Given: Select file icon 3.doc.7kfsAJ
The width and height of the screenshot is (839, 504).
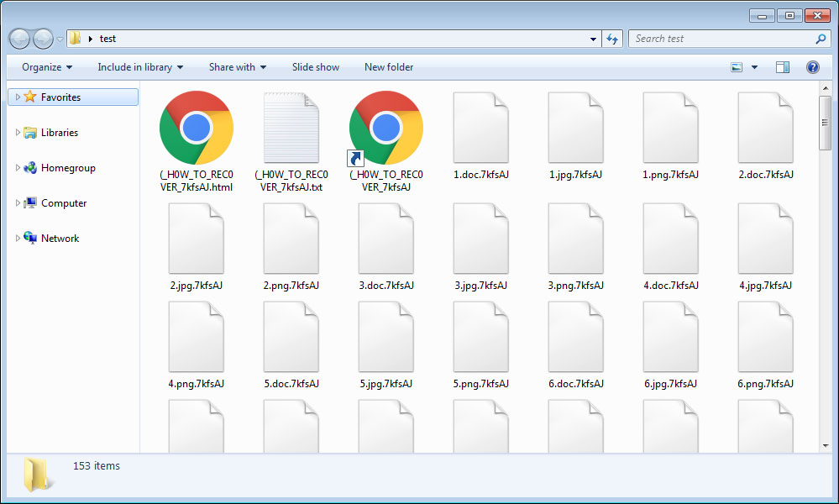Looking at the screenshot, I should click(x=385, y=239).
